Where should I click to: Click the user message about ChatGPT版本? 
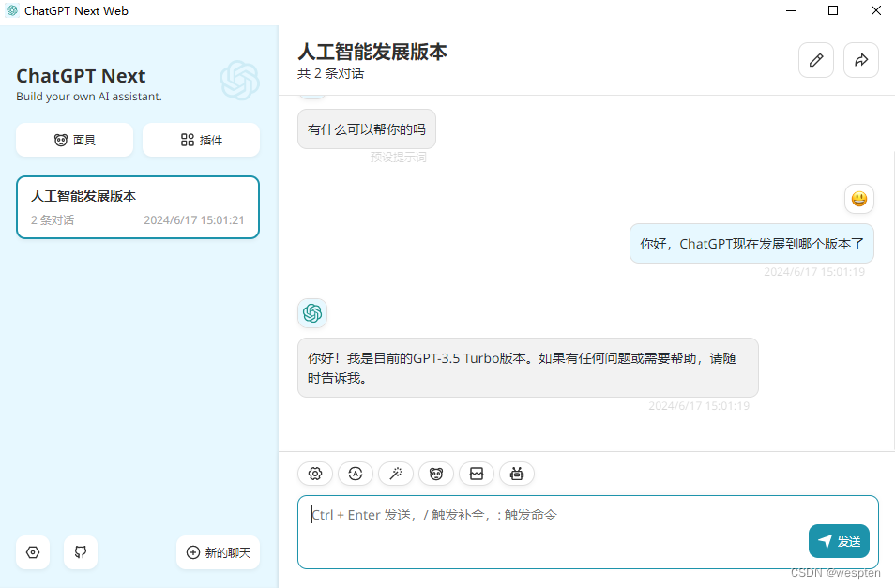pyautogui.click(x=751, y=244)
